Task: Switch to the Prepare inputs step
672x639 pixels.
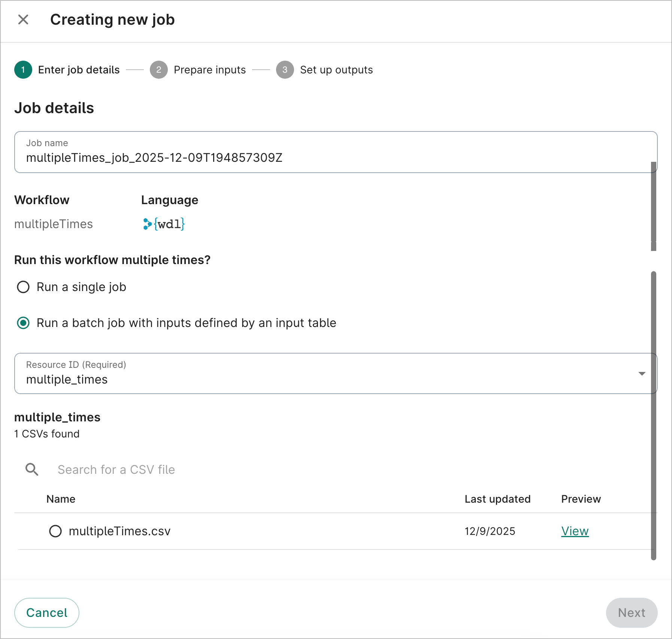Action: point(210,70)
